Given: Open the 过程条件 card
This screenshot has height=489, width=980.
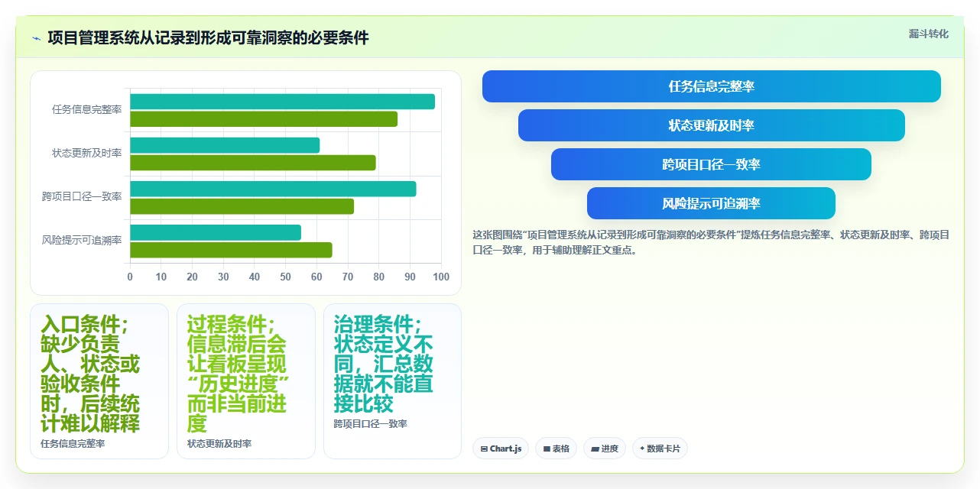Looking at the screenshot, I should 246,381.
